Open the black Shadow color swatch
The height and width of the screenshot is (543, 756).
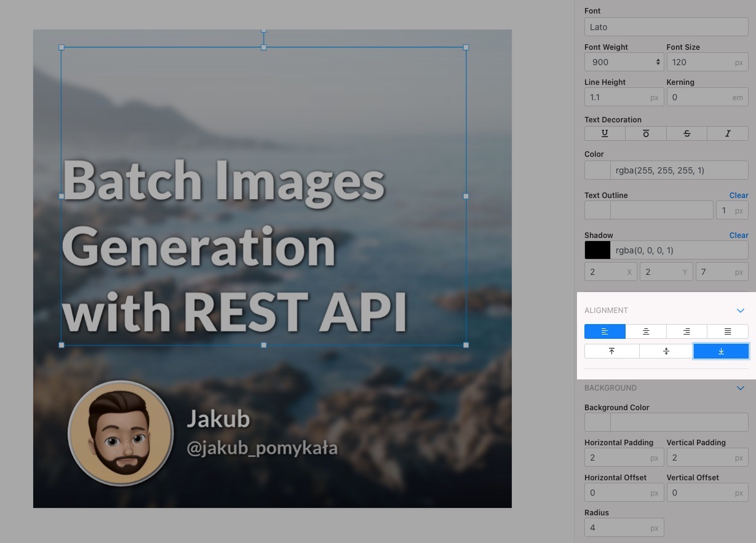coord(597,250)
